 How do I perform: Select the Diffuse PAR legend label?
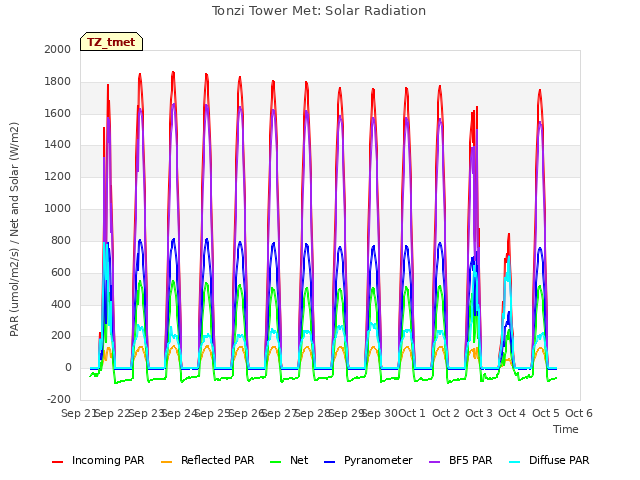pyautogui.click(x=559, y=460)
